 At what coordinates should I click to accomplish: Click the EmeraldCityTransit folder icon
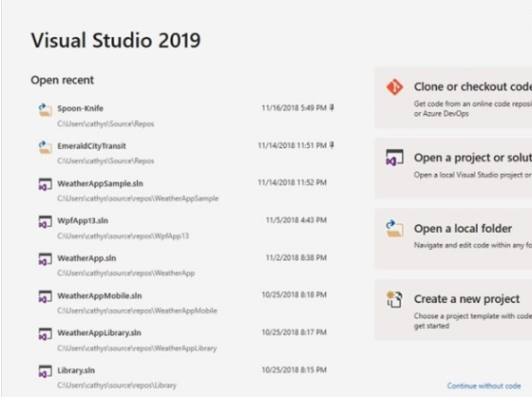(x=46, y=147)
